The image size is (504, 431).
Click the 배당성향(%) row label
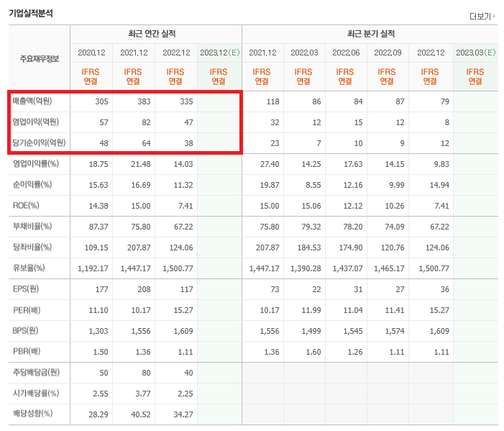click(32, 414)
